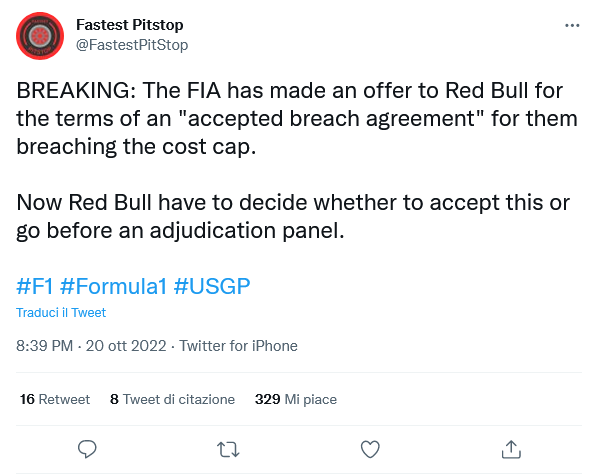Click the tweet body text starting BREAKING

pyautogui.click(x=297, y=119)
